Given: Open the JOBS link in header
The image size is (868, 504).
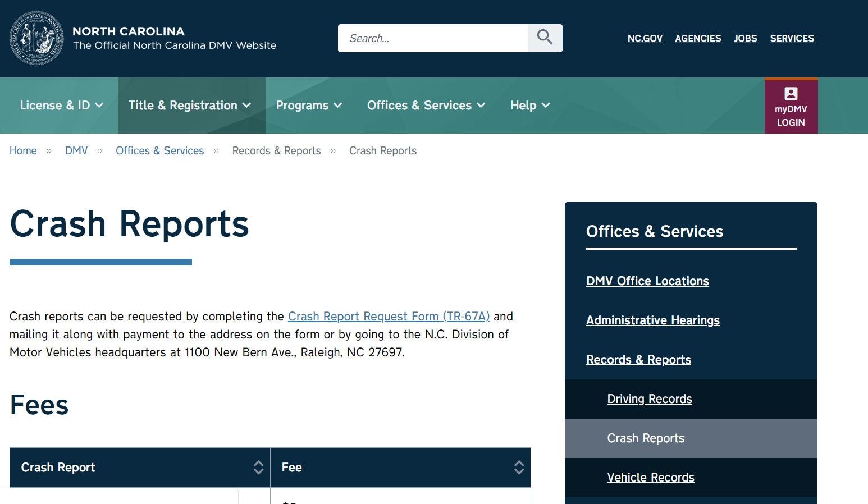Looking at the screenshot, I should click(x=745, y=38).
